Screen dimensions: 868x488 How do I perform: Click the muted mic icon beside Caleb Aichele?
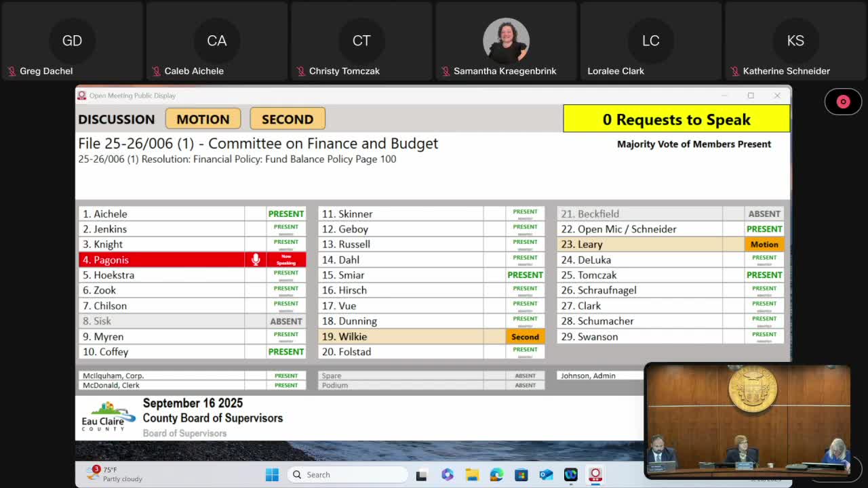click(156, 71)
